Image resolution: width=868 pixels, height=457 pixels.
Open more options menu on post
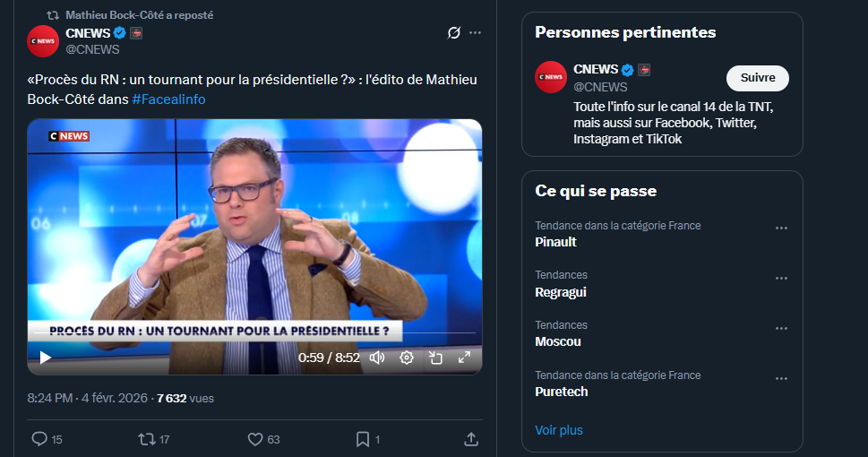(475, 33)
